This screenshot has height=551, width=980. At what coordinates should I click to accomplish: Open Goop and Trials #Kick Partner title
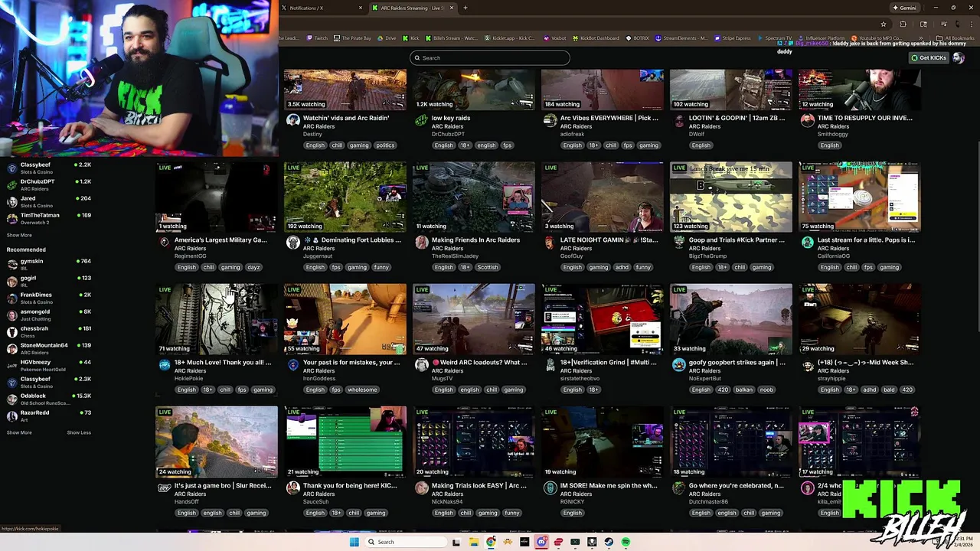coord(737,240)
